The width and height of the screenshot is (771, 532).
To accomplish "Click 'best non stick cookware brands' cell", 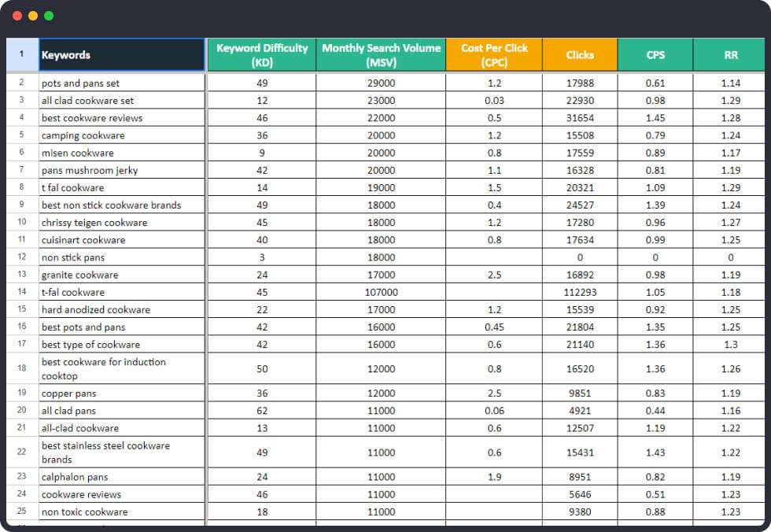I will tap(122, 205).
